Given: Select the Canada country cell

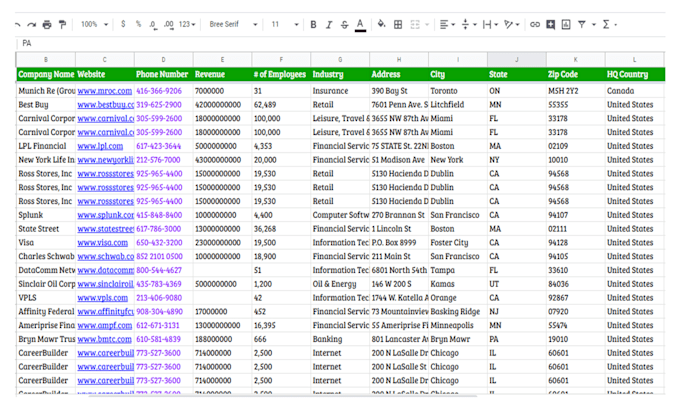Looking at the screenshot, I should click(x=634, y=91).
